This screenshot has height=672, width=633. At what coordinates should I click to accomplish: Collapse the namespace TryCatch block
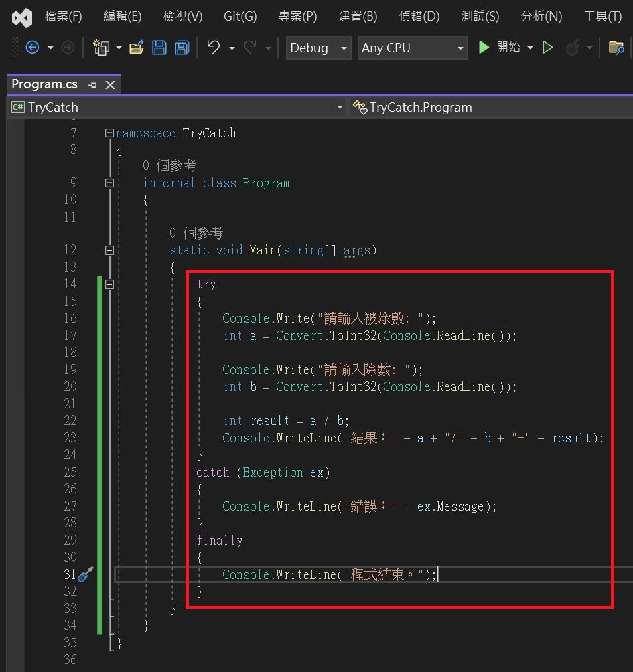[109, 133]
